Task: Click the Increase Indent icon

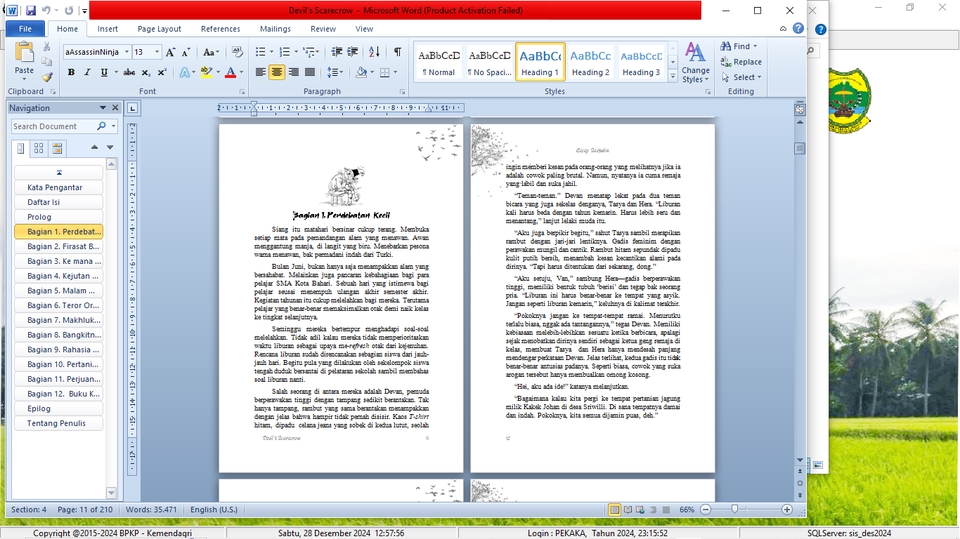Action: pyautogui.click(x=353, y=53)
